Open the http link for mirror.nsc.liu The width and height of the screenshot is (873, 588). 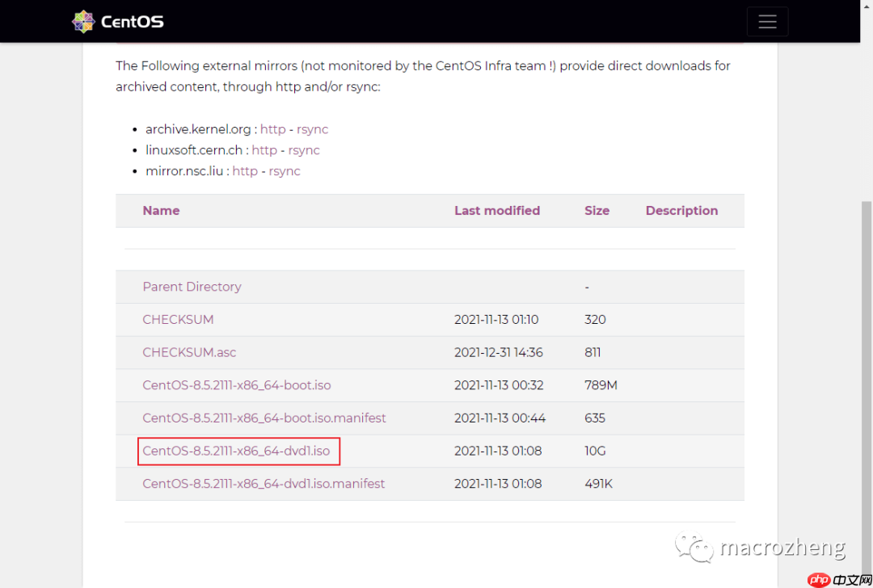245,171
